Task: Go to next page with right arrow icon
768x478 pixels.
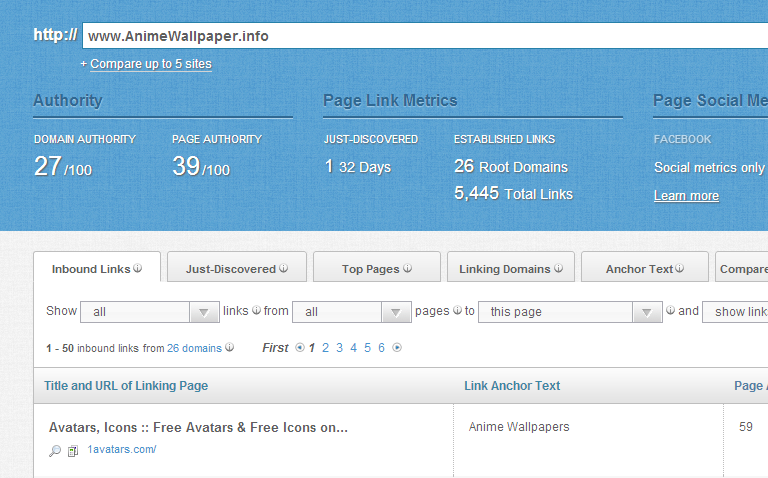Action: click(x=397, y=348)
